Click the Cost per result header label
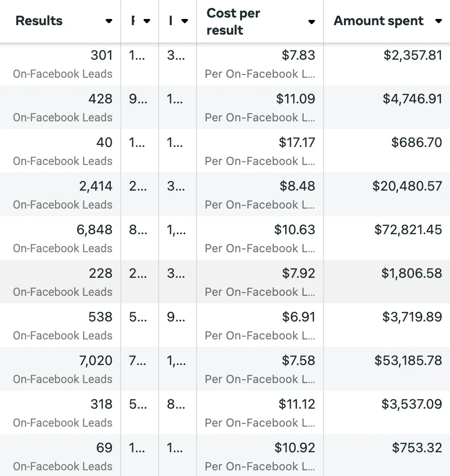450x476 pixels. (233, 21)
